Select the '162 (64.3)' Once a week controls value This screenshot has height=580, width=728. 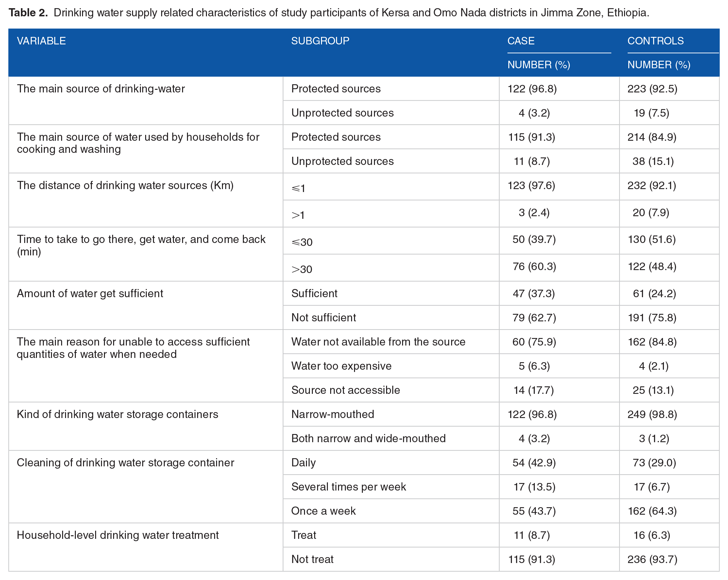click(652, 511)
